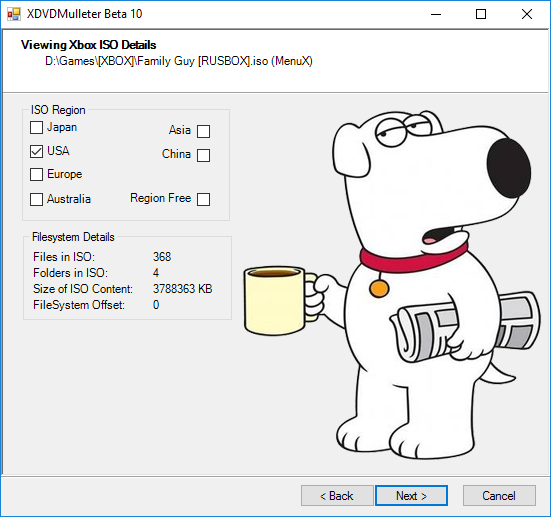
Task: Click the Brian Griffin picture
Action: pyautogui.click(x=392, y=285)
